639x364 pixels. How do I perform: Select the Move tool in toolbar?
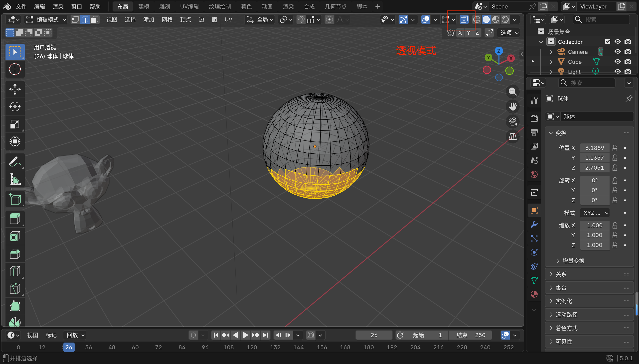(x=15, y=89)
